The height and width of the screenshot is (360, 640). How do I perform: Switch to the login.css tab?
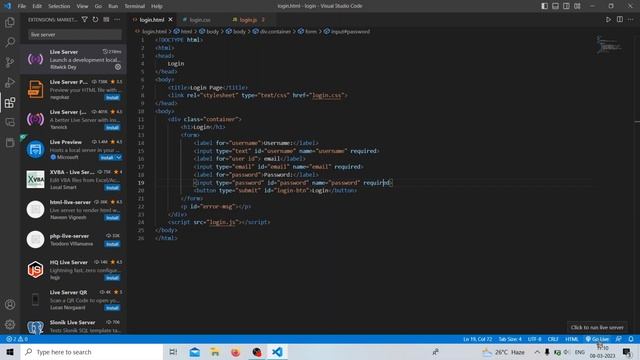(200, 20)
